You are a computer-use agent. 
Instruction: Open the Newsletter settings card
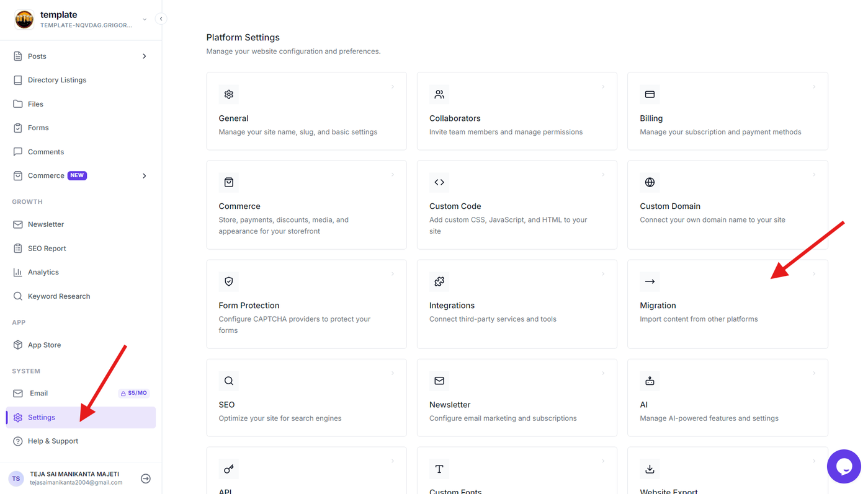tap(517, 398)
